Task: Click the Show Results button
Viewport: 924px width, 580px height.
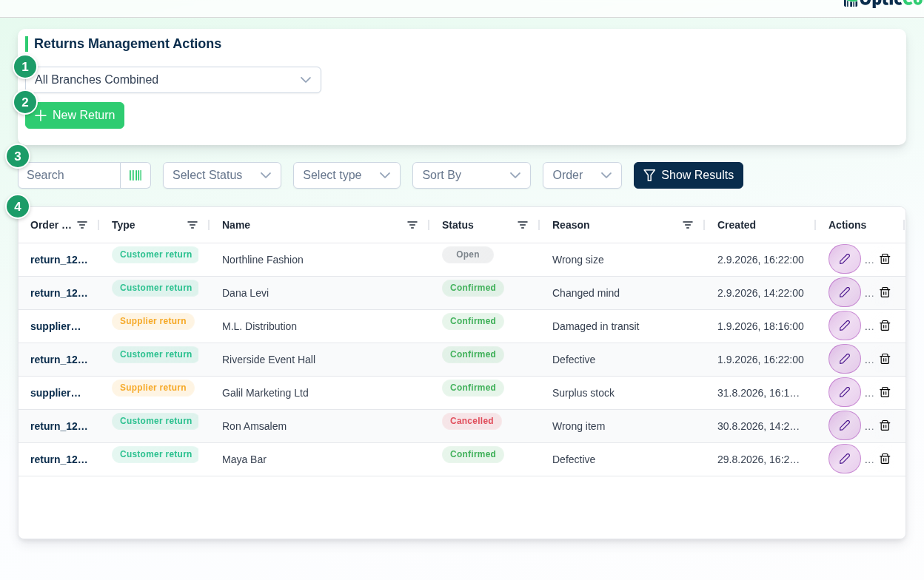Action: point(689,175)
